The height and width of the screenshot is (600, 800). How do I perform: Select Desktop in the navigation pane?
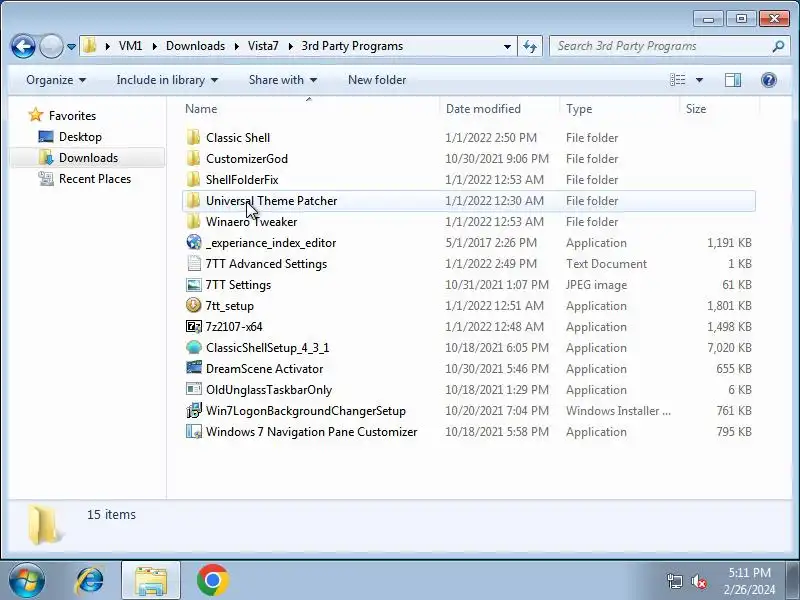(80, 137)
